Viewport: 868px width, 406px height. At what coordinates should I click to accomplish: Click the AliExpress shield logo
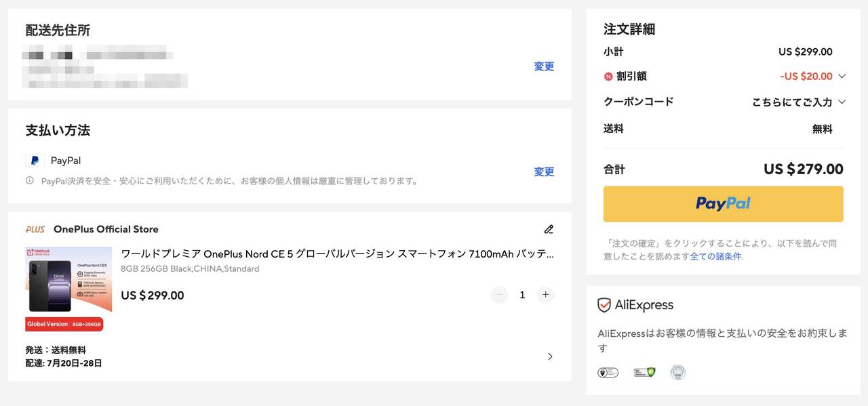pos(604,305)
